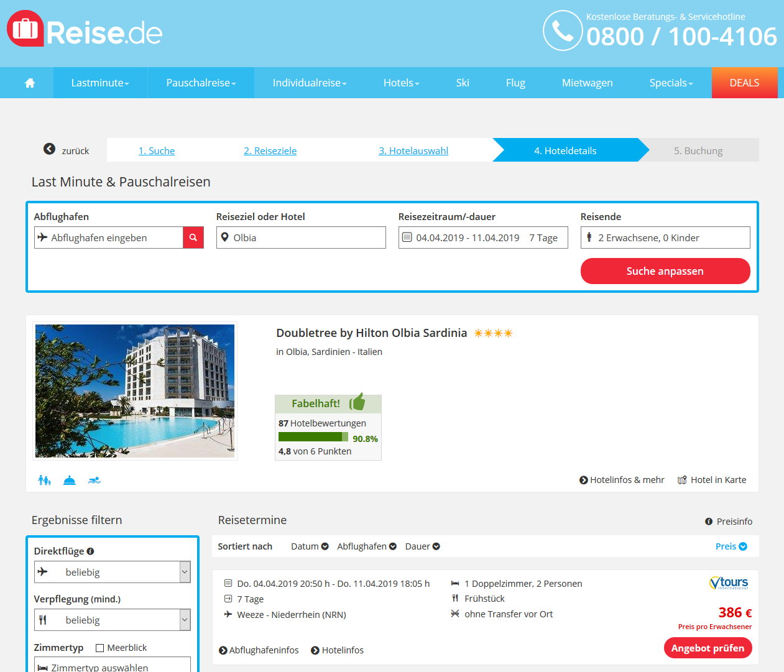Click the red airport search magnifier button

click(x=193, y=237)
